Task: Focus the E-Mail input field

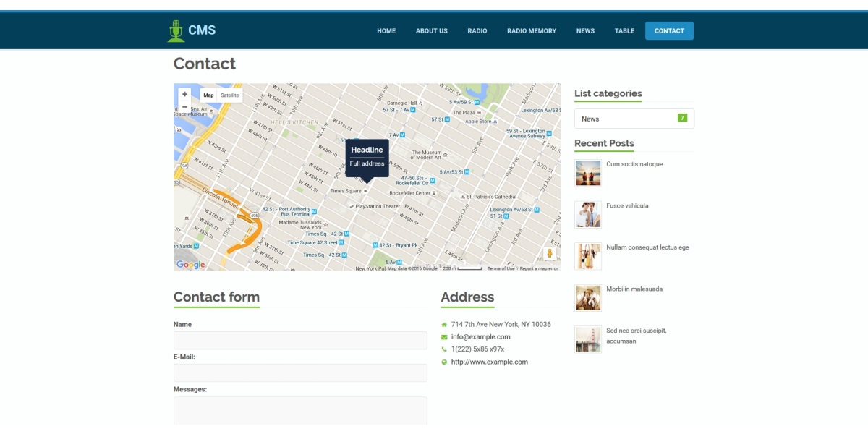Action: (300, 373)
